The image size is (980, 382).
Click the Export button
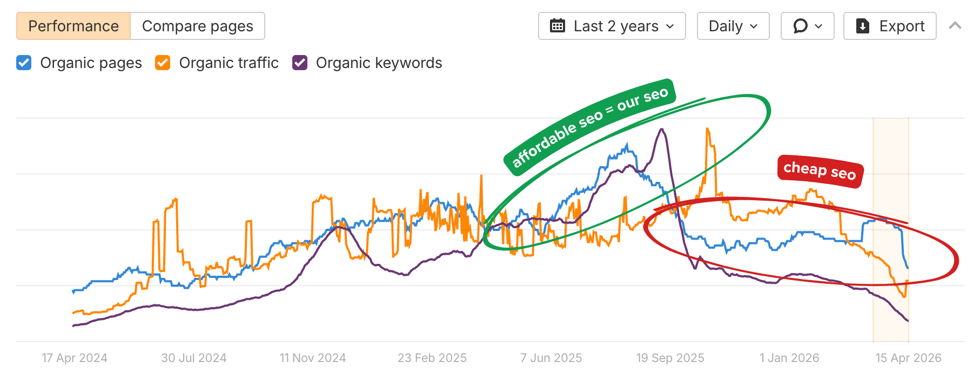[889, 25]
